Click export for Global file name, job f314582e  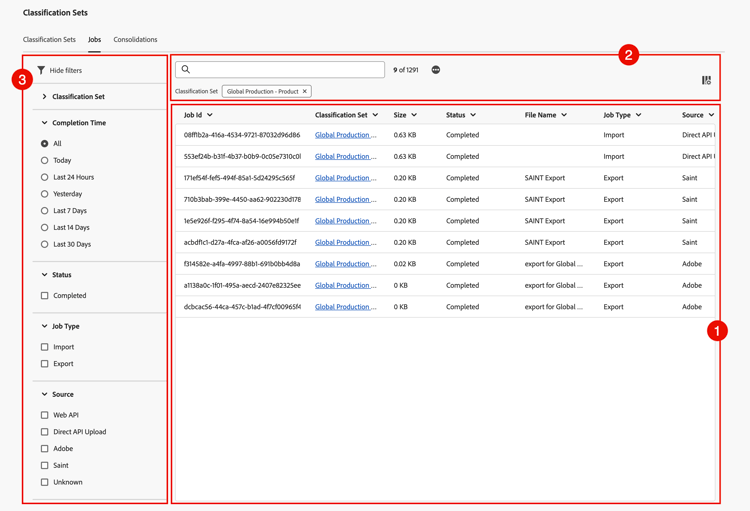click(x=553, y=264)
